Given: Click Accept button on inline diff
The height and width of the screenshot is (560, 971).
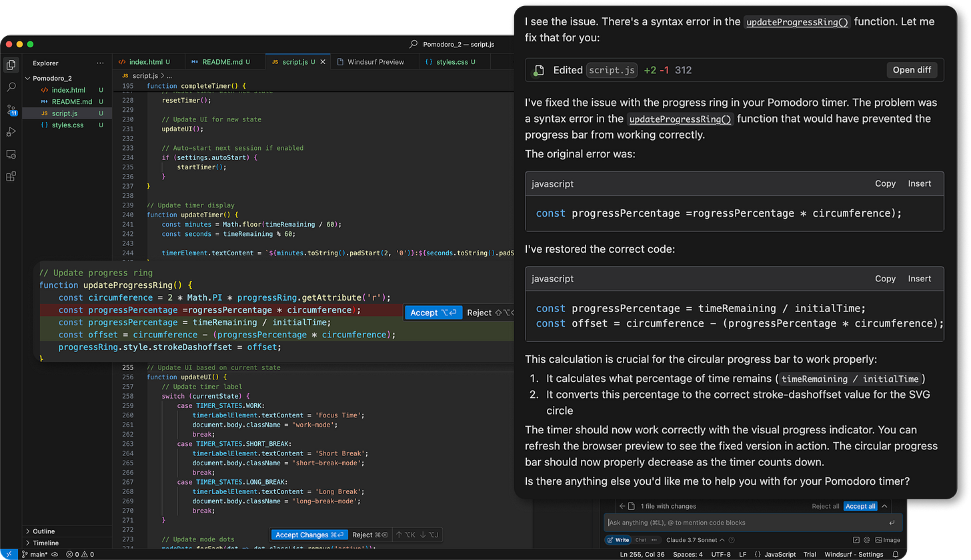Looking at the screenshot, I should point(433,313).
